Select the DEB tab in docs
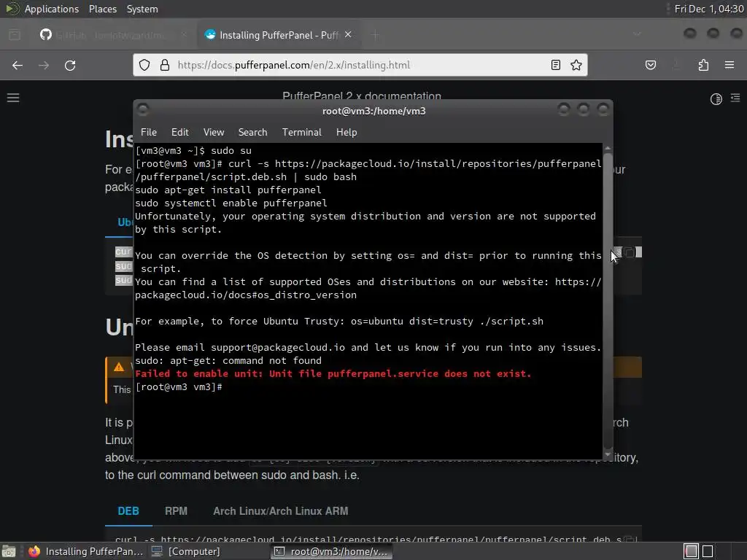Image resolution: width=747 pixels, height=560 pixels. click(x=128, y=511)
